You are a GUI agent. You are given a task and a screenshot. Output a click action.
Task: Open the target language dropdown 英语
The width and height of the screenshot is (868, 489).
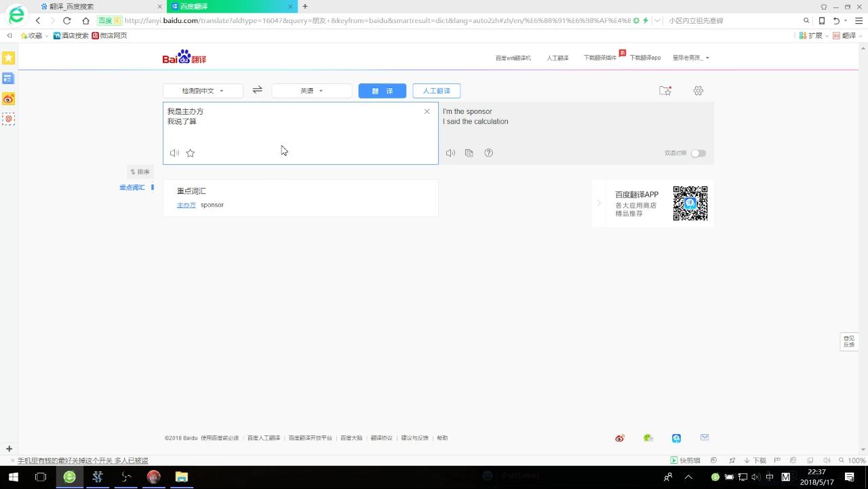pos(311,91)
